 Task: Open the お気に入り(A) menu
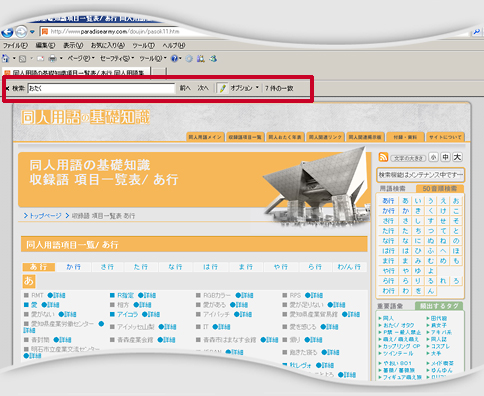click(108, 45)
